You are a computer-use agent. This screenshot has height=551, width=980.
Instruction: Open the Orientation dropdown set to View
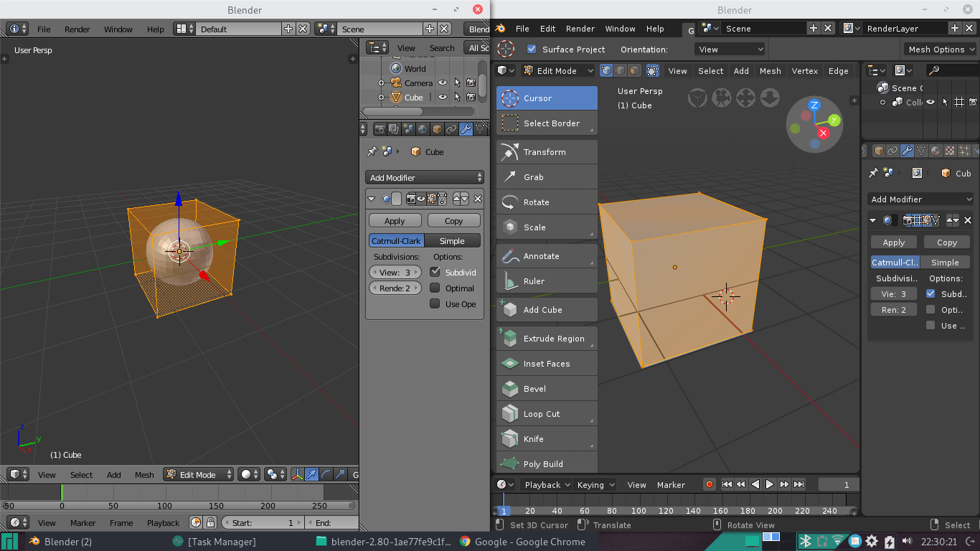[730, 49]
